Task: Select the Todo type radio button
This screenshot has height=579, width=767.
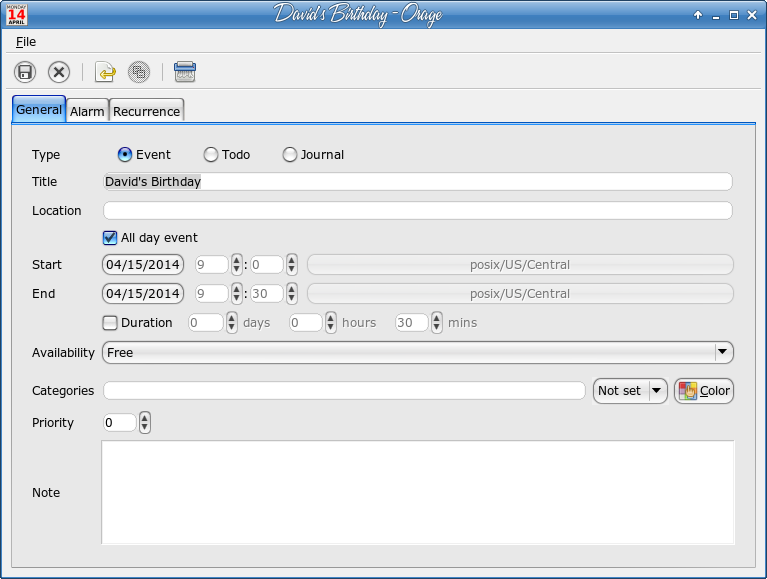Action: pos(211,155)
